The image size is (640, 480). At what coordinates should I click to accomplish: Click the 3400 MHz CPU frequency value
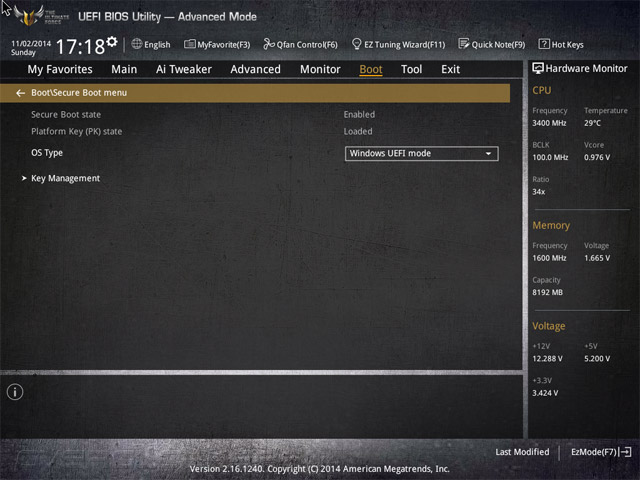coord(549,123)
